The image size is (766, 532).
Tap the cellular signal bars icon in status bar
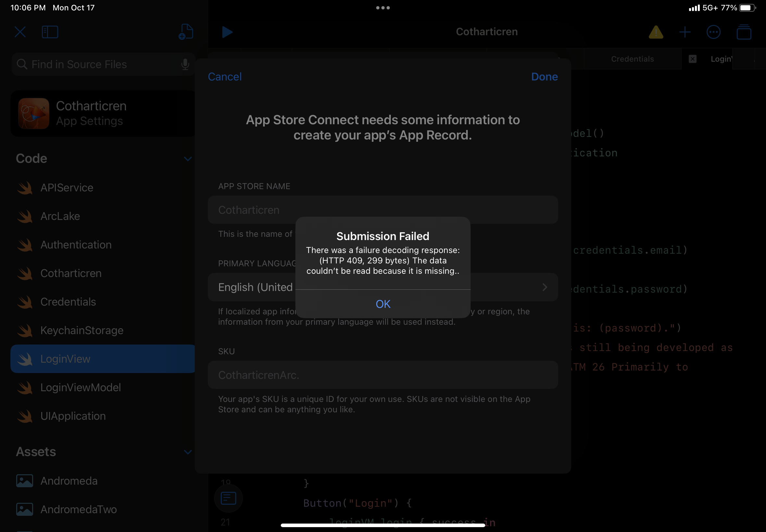tap(694, 8)
